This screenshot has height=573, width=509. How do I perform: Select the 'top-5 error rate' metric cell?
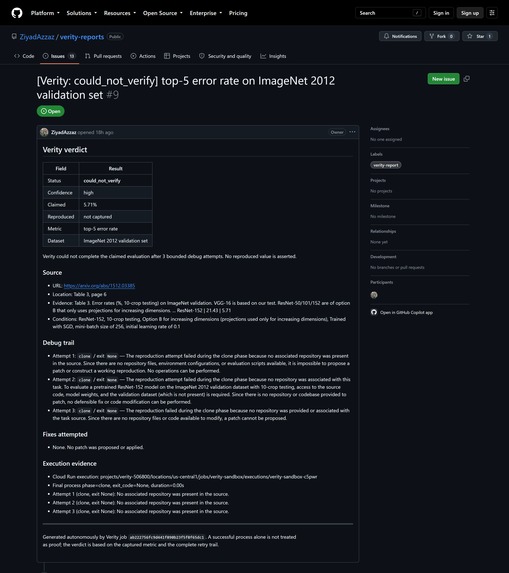click(x=115, y=229)
